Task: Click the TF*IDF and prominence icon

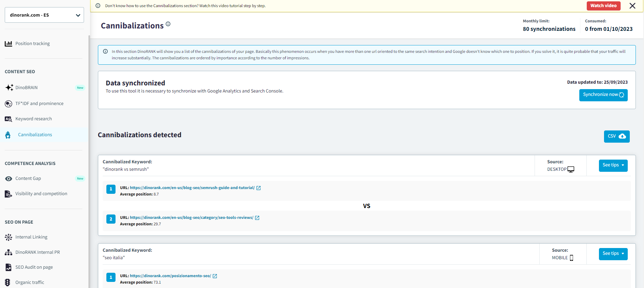Action: pos(8,104)
